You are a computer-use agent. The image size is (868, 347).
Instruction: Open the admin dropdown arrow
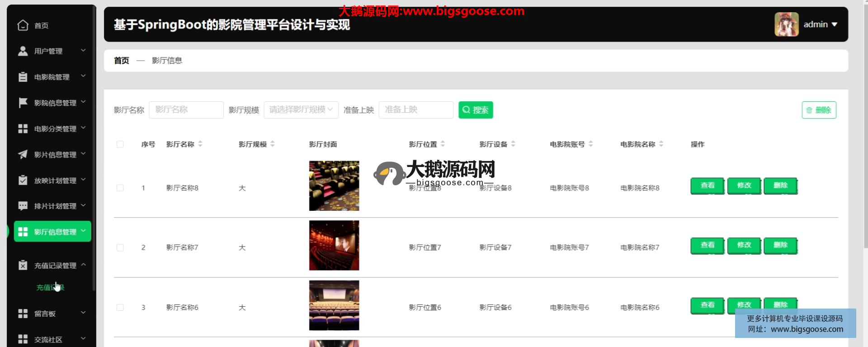[x=835, y=24]
